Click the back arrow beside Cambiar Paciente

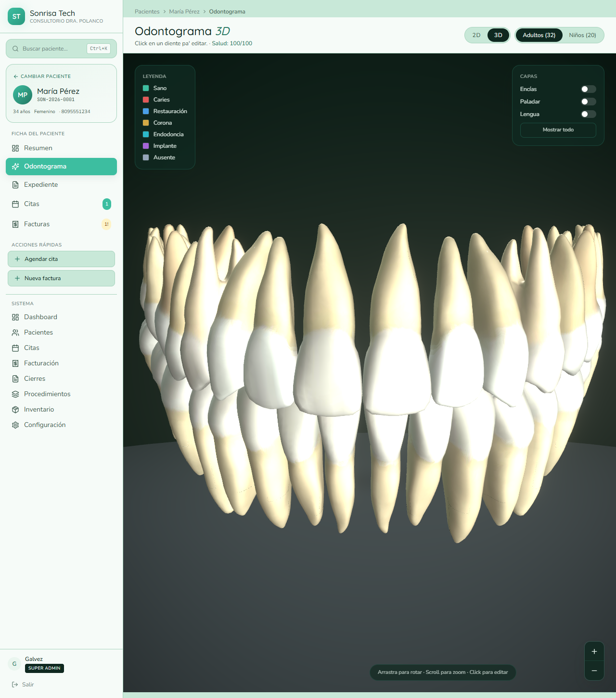pyautogui.click(x=16, y=77)
